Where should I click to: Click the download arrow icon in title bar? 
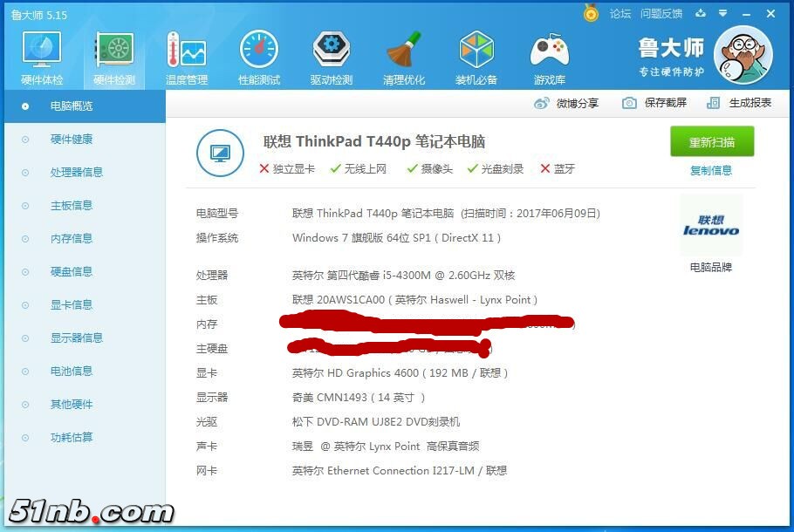tap(701, 14)
